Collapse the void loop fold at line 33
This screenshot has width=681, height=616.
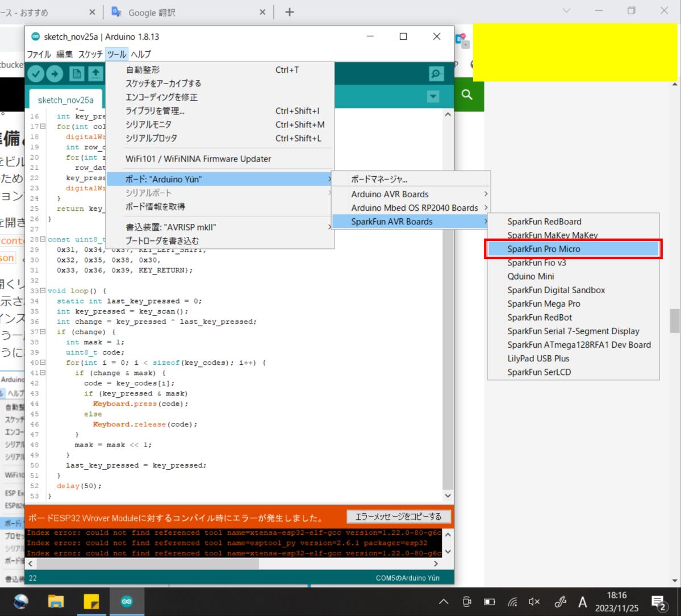click(43, 290)
